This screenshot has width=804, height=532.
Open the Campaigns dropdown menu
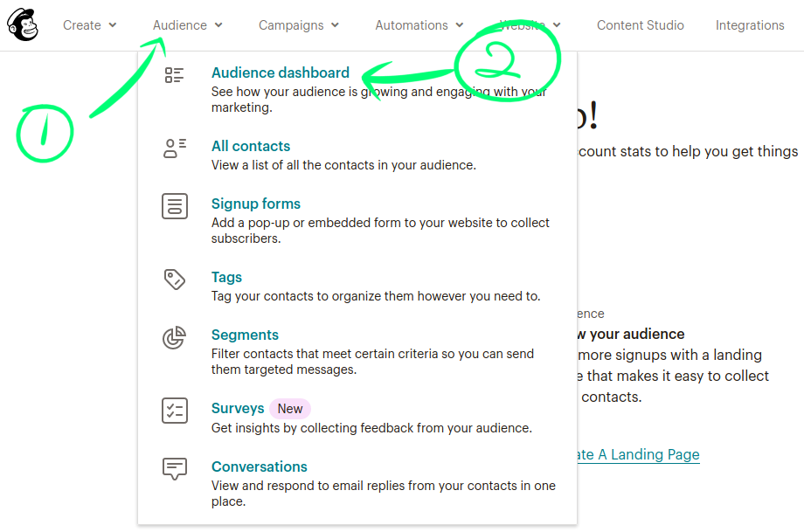point(299,25)
